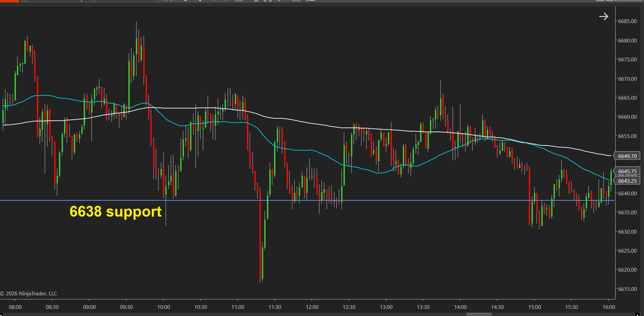Screen dimensions: 644x316
Task: Click the 6660.00 price axis label
Action: [627, 117]
